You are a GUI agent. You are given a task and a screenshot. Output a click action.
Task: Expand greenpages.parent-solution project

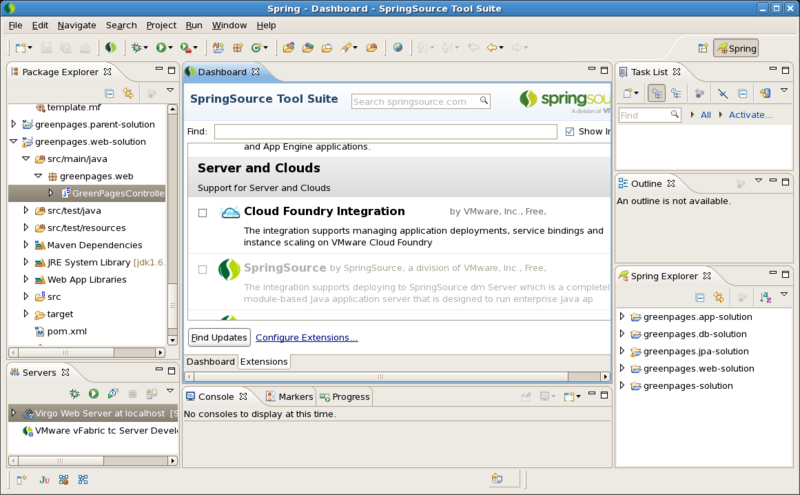[14, 124]
